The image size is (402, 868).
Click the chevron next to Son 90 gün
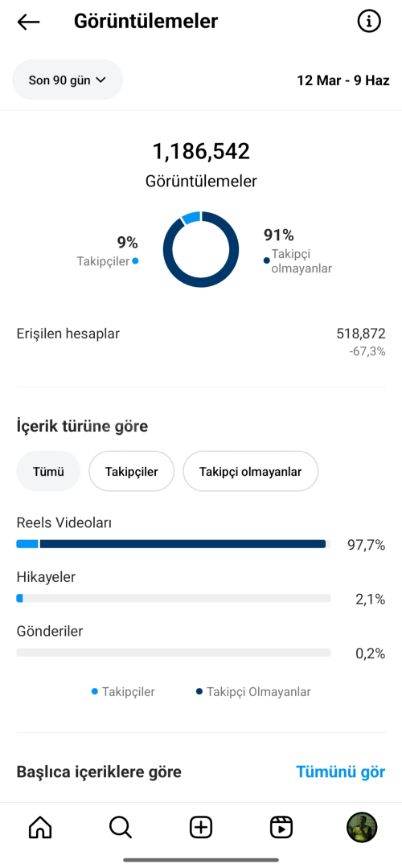click(100, 80)
